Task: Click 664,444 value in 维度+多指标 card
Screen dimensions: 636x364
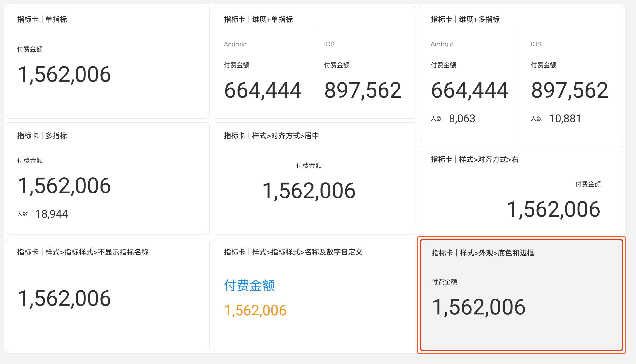Action: [x=470, y=90]
